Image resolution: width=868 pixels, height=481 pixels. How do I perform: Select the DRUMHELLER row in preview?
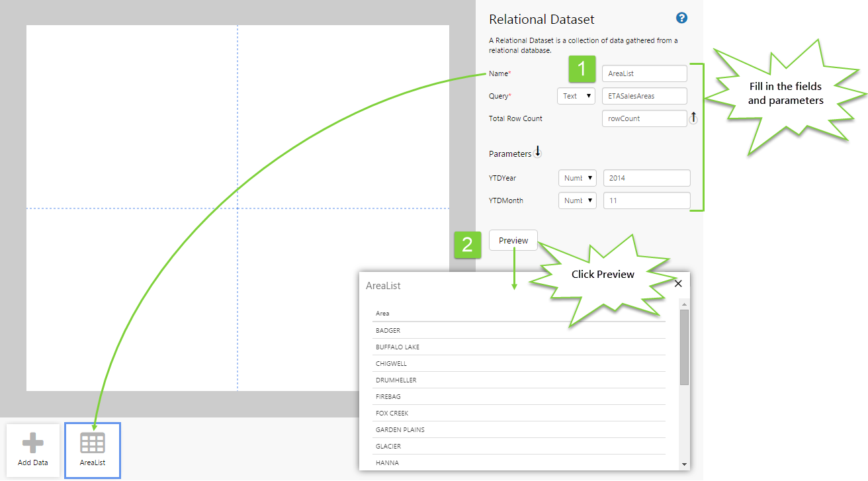(x=519, y=380)
